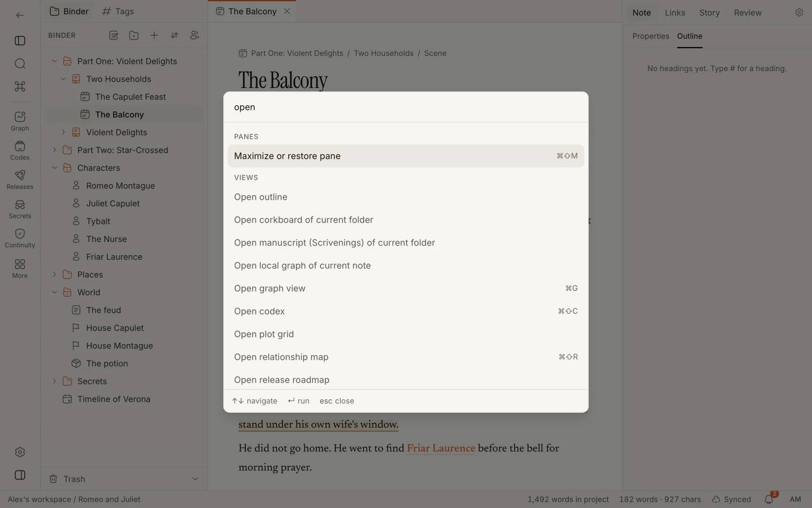The height and width of the screenshot is (508, 812).
Task: Run Open graph view command
Action: point(406,288)
